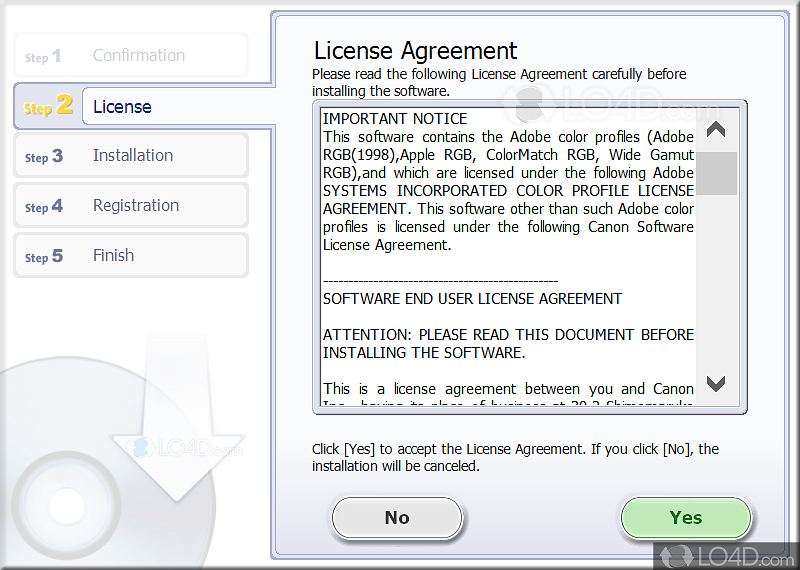The width and height of the screenshot is (800, 570).
Task: Click the Yes button to accept license
Action: pos(686,517)
